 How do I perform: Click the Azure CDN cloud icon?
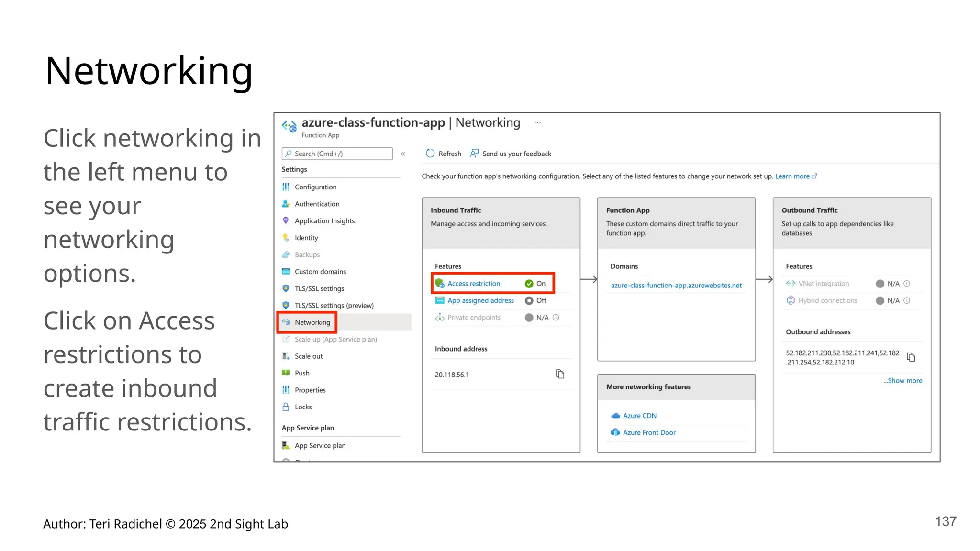click(x=615, y=416)
